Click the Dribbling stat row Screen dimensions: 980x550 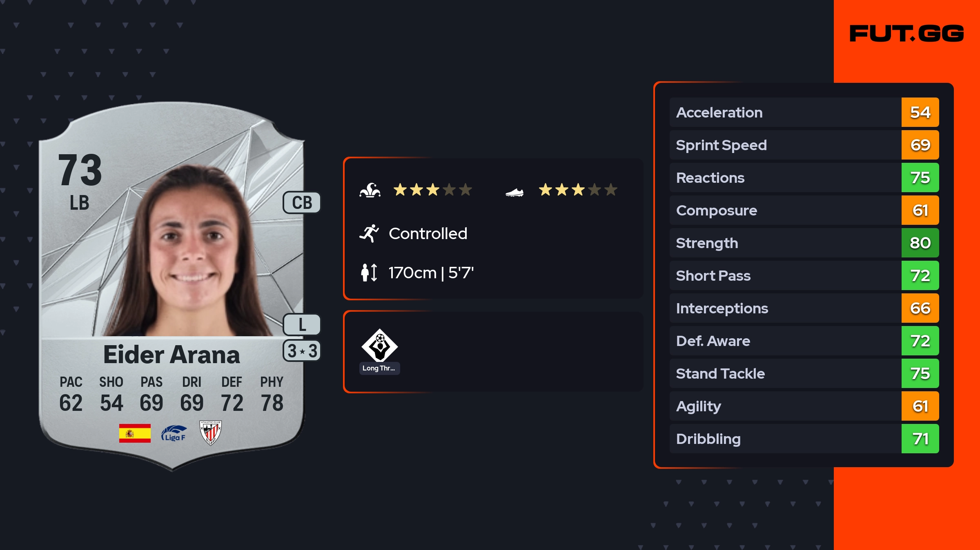(785, 439)
